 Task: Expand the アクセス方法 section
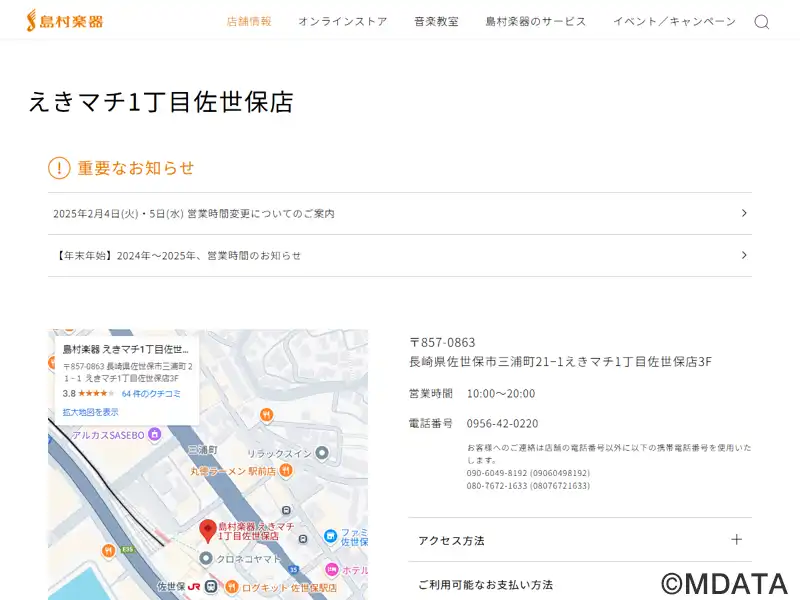pos(580,540)
